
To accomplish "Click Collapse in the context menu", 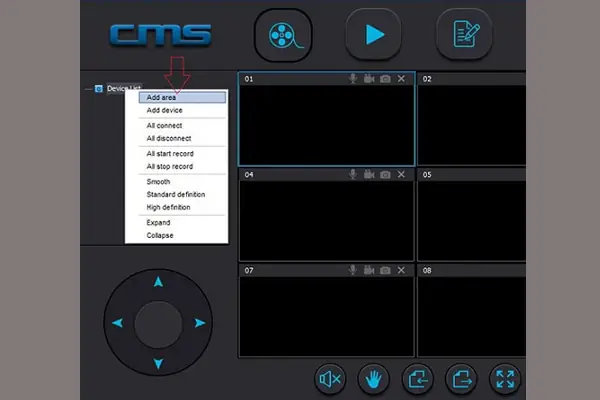I will (x=182, y=235).
